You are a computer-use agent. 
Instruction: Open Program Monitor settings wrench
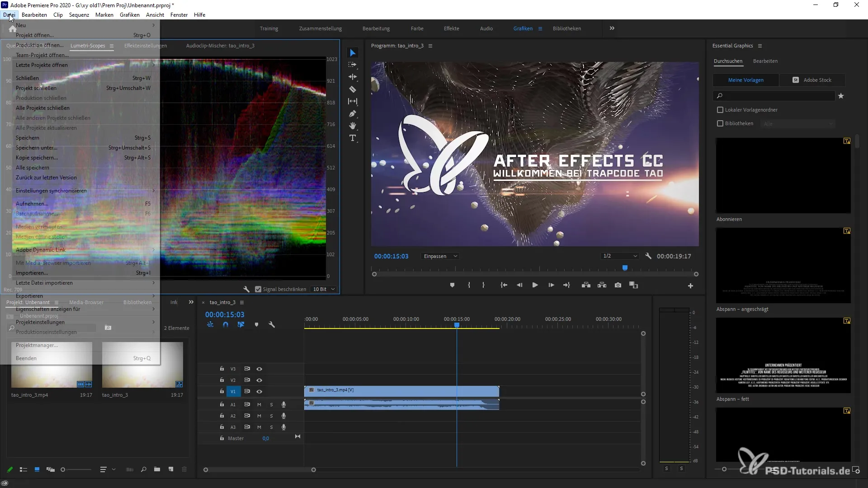(x=648, y=256)
